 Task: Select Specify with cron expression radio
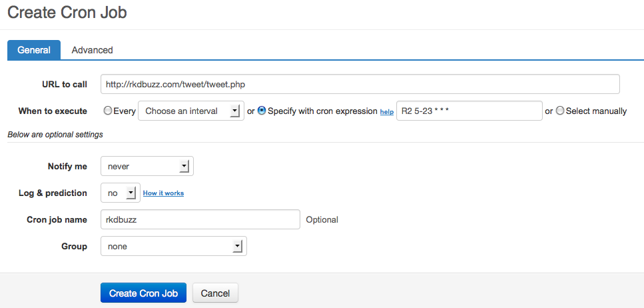[x=262, y=111]
